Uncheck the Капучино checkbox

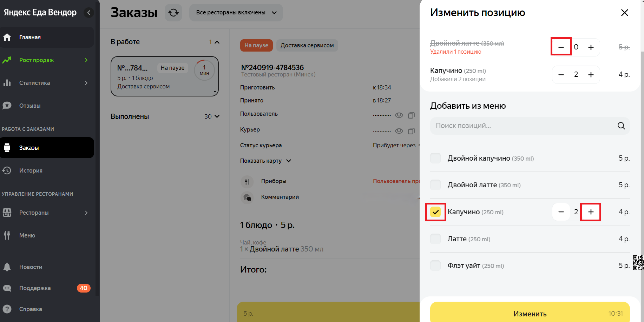[x=435, y=212]
